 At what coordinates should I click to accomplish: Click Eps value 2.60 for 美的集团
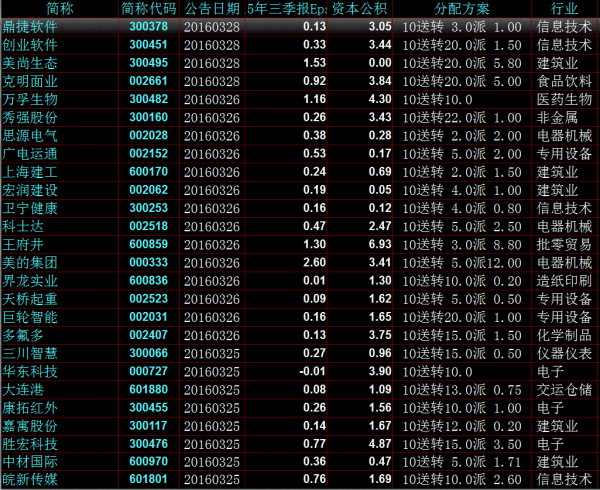click(315, 262)
